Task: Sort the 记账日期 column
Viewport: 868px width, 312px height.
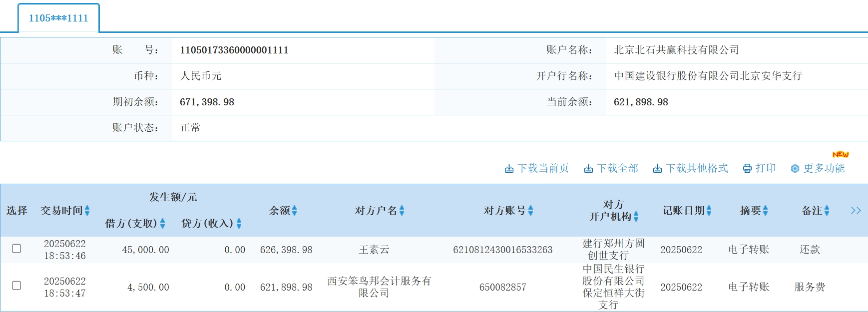Action: tap(709, 211)
